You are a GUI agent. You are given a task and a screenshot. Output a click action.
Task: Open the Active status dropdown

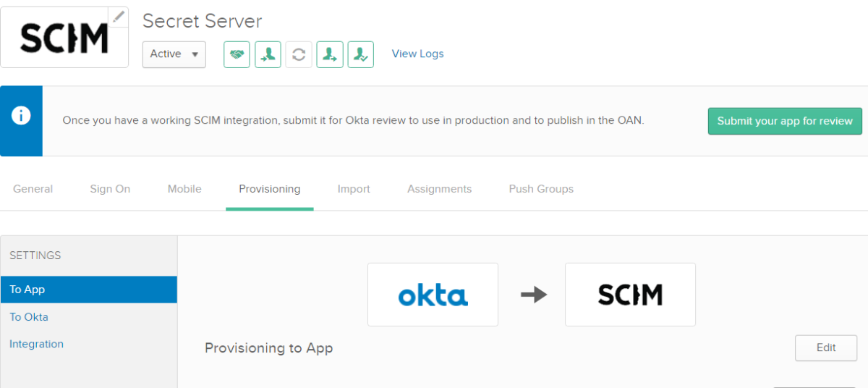click(x=174, y=54)
